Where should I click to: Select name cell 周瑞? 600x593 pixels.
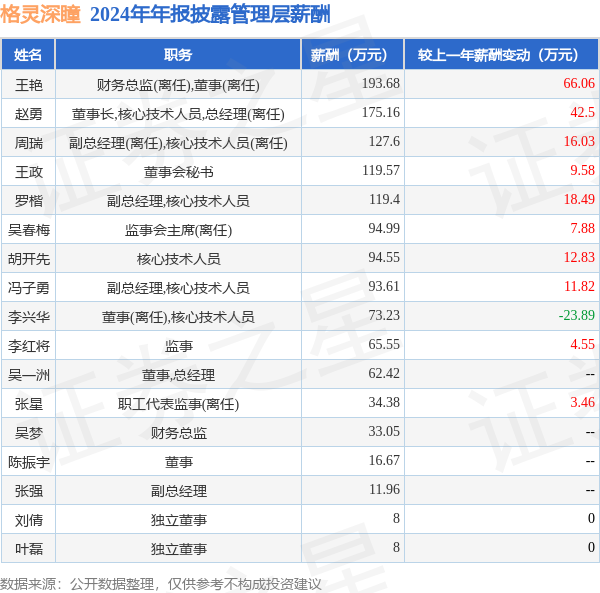coord(29,143)
